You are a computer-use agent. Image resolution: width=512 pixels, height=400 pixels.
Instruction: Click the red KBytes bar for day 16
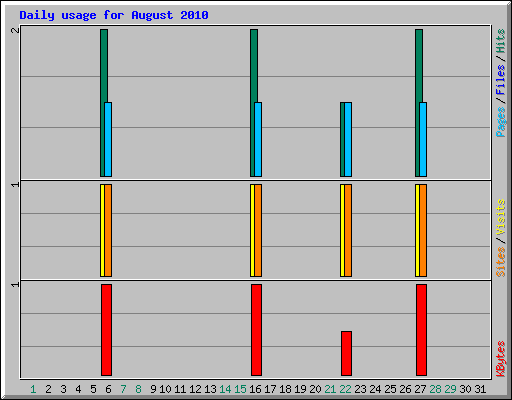pyautogui.click(x=256, y=330)
